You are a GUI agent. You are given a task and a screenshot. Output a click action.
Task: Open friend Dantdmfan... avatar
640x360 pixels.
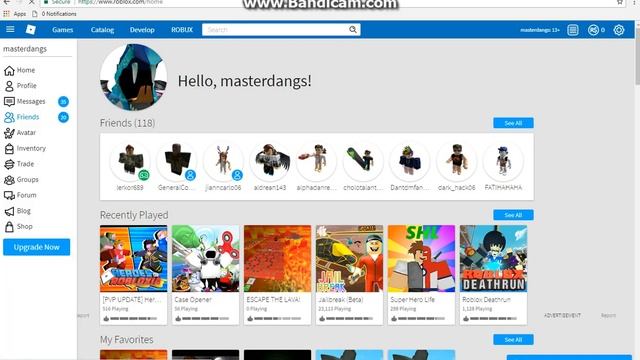pos(410,162)
